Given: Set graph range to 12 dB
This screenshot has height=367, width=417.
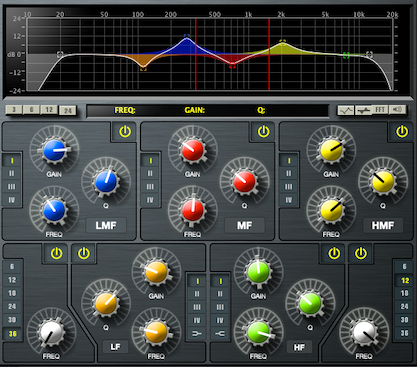Looking at the screenshot, I should 49,110.
